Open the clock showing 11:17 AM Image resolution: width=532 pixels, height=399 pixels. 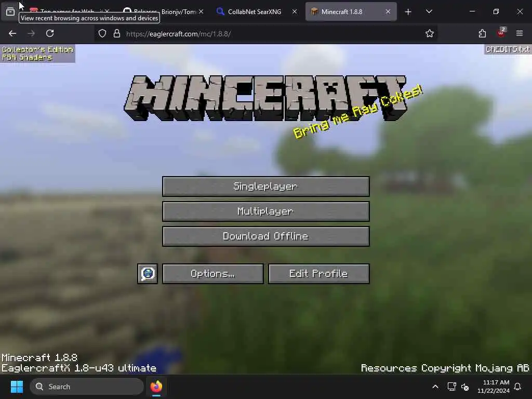[494, 387]
